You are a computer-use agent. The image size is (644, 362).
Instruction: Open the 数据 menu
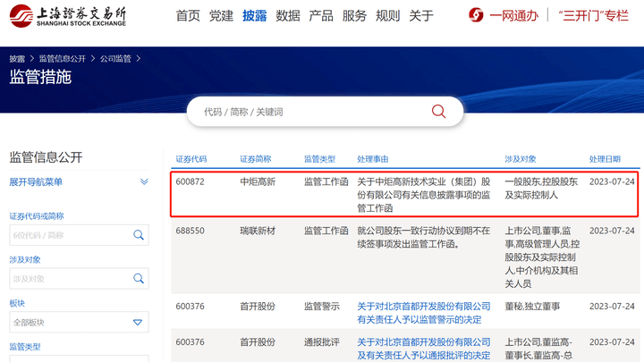pyautogui.click(x=287, y=16)
